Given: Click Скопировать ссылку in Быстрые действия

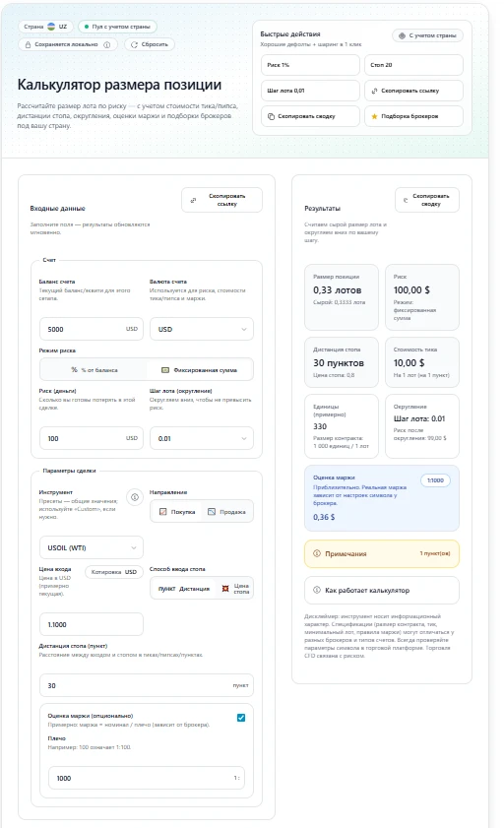Looking at the screenshot, I should (x=413, y=91).
